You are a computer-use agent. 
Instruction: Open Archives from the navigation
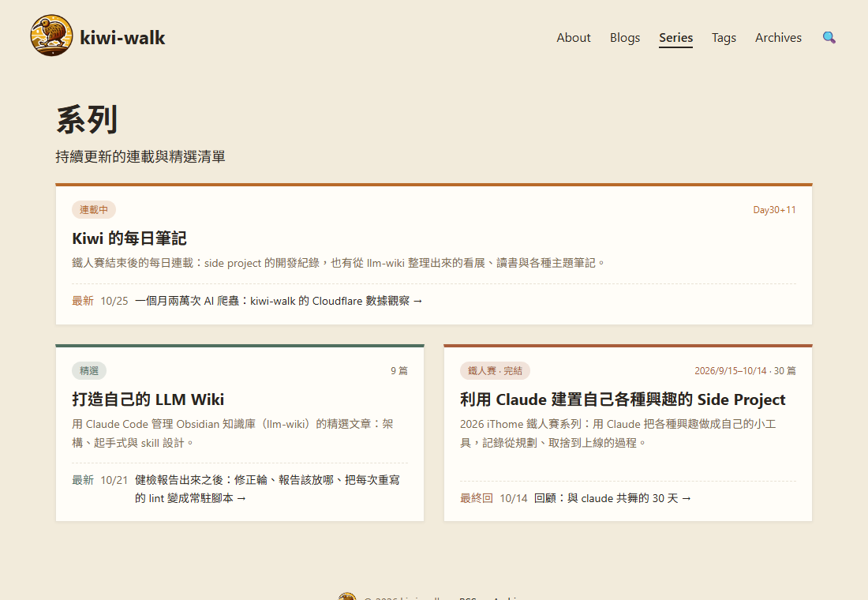tap(778, 38)
